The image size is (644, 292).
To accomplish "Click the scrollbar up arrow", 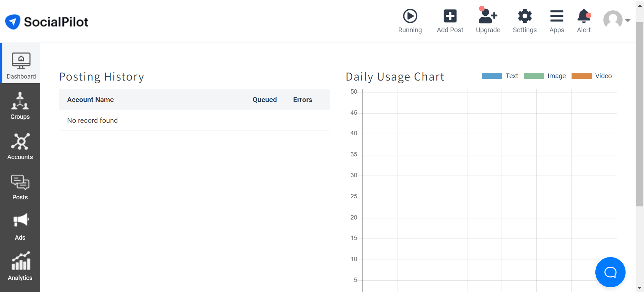I will 640,5.
